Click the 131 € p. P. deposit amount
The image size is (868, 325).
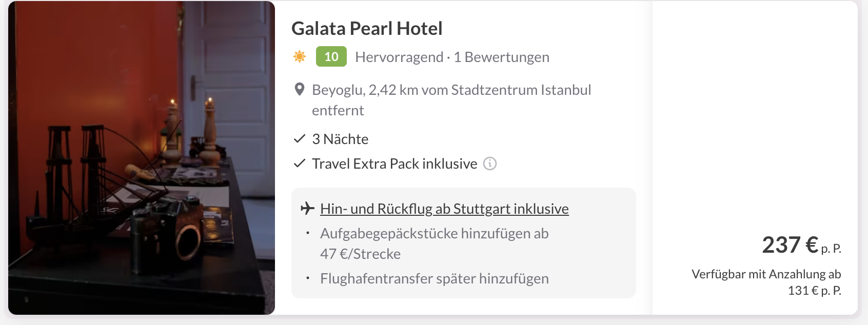coord(814,291)
